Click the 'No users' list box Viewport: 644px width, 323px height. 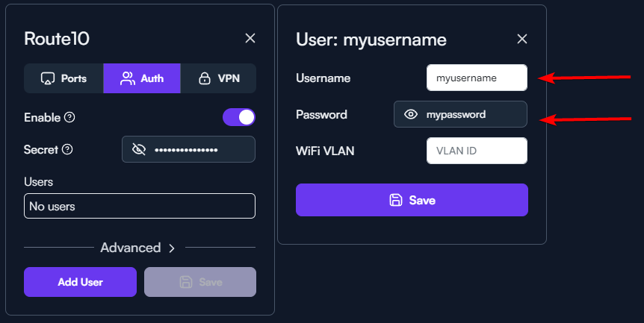tap(140, 206)
